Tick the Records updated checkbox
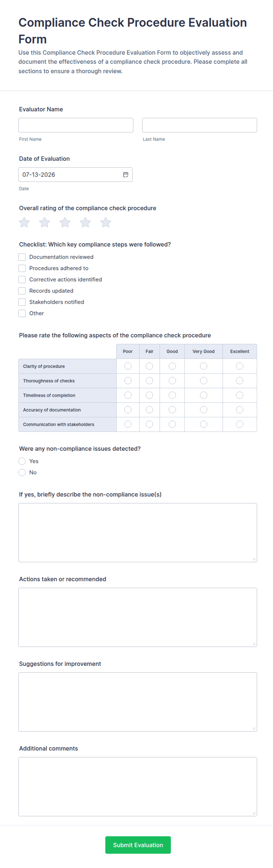This screenshot has height=868, width=273. click(22, 291)
